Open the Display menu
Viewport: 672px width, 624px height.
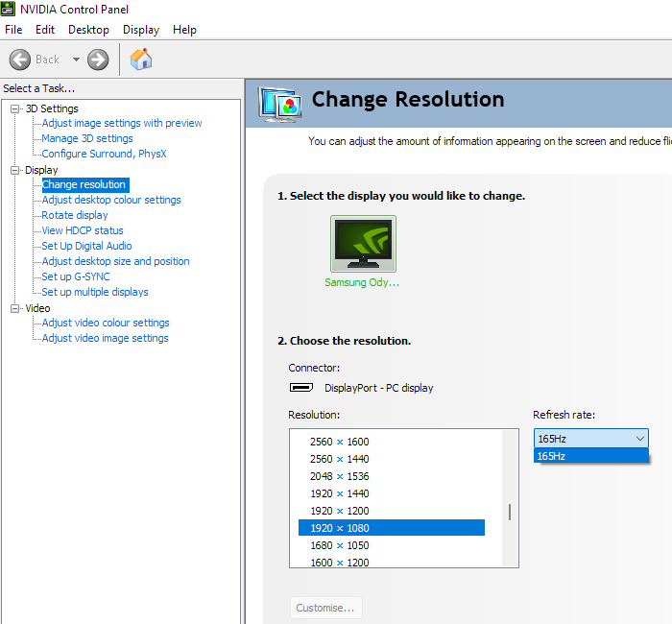pyautogui.click(x=141, y=30)
